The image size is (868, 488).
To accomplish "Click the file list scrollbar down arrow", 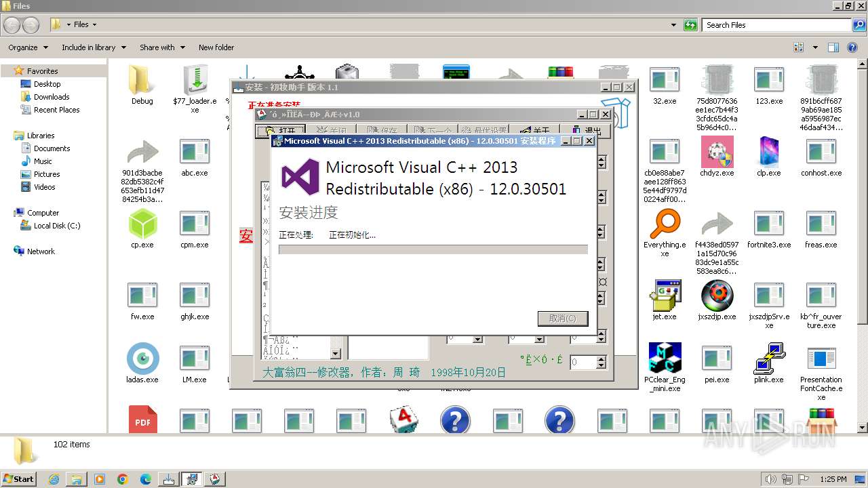I will click(x=862, y=428).
